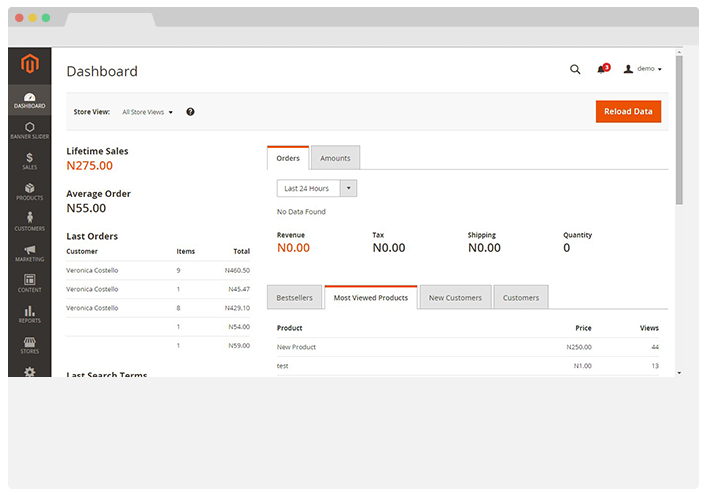Open the demo user account menu
Screen dimensions: 710x497
643,69
